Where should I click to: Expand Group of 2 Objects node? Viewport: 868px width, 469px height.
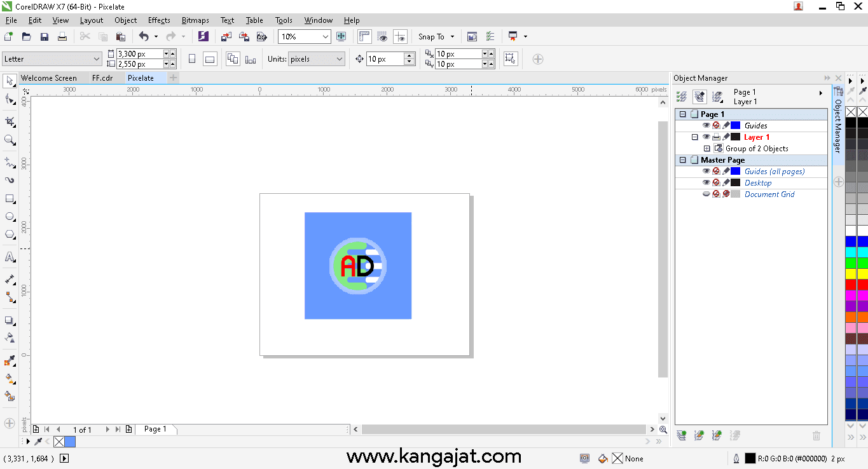tap(706, 149)
